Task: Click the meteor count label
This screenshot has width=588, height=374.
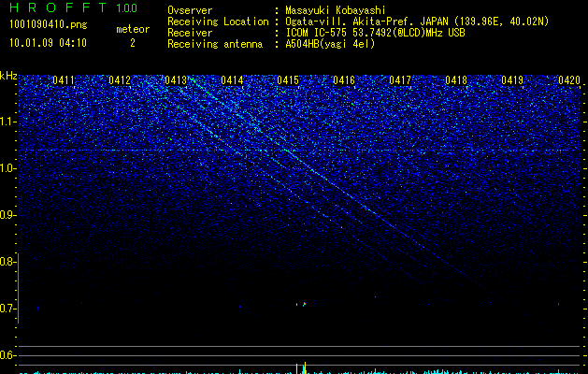Action: [133, 29]
